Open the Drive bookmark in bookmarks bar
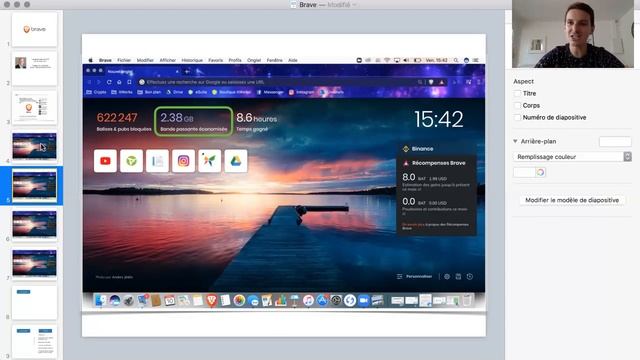The image size is (640, 360). click(175, 92)
